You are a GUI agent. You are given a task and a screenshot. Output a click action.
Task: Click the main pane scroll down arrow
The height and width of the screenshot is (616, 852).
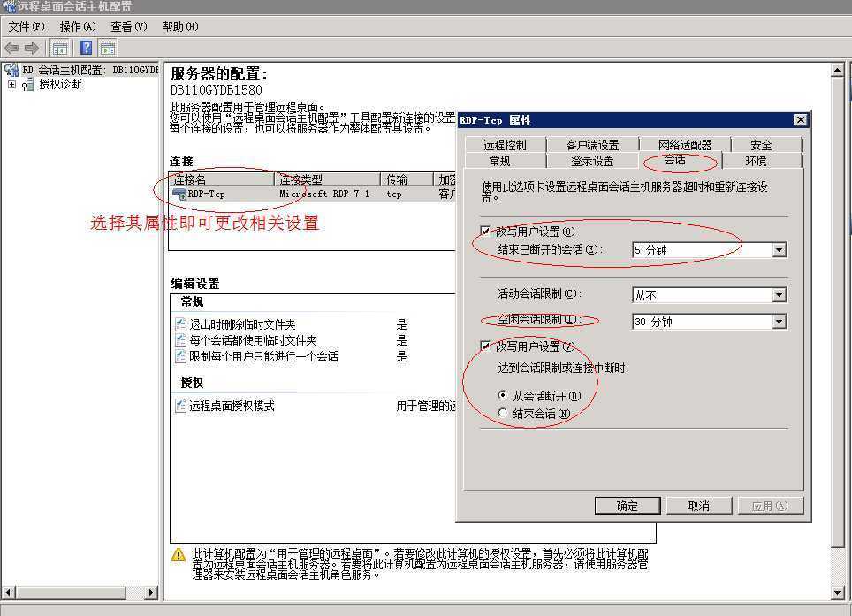click(x=837, y=592)
